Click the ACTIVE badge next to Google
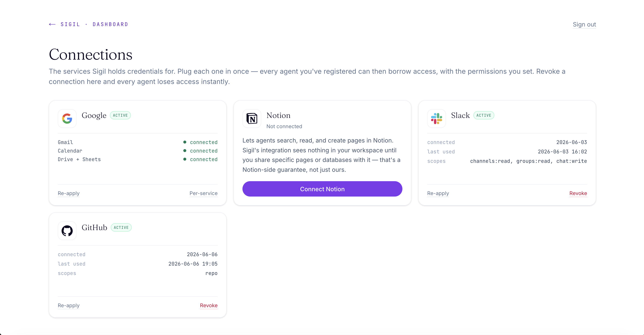 (x=120, y=115)
